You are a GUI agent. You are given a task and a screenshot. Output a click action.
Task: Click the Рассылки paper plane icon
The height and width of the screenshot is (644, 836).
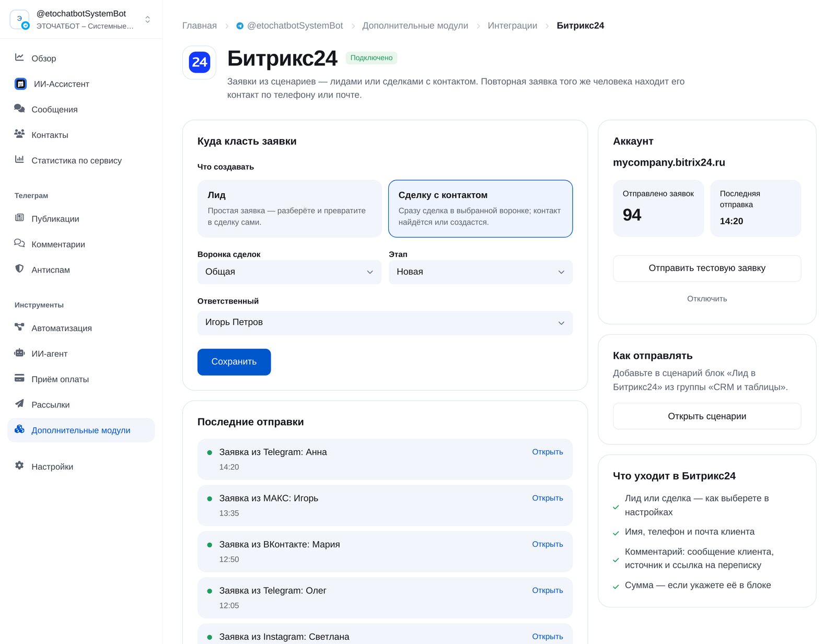[19, 404]
